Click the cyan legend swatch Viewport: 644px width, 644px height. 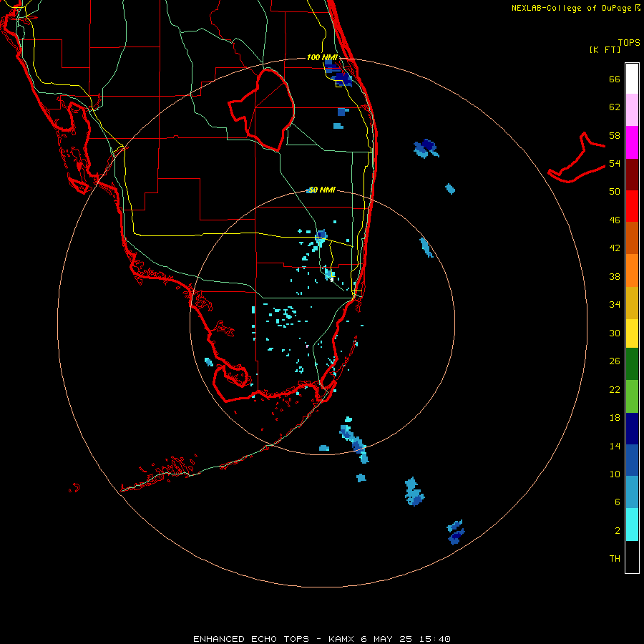[x=632, y=525]
